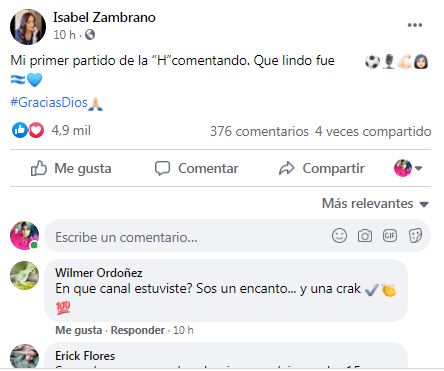
Task: Open the post options three-dots menu
Action: tap(415, 25)
